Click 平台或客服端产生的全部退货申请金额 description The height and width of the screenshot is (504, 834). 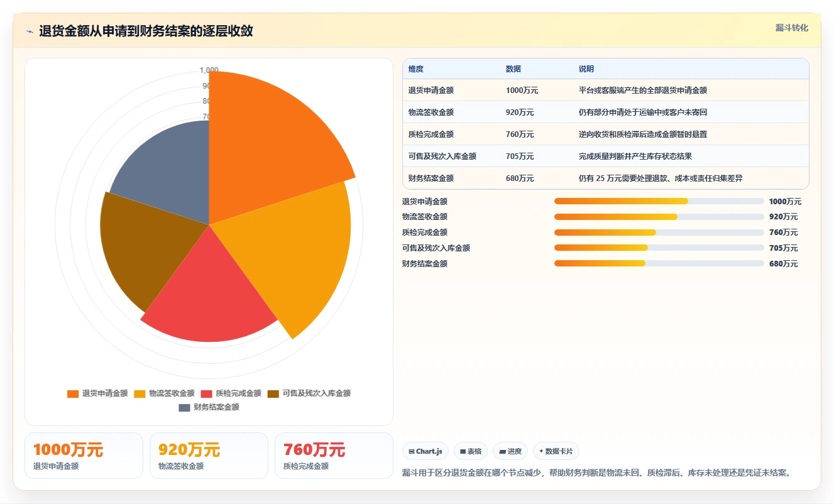tap(643, 90)
